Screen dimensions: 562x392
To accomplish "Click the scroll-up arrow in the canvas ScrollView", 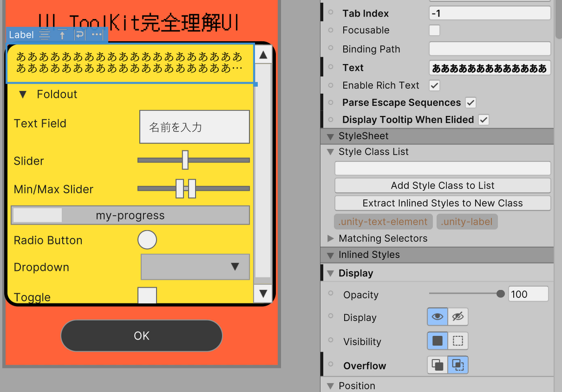I will click(x=263, y=54).
